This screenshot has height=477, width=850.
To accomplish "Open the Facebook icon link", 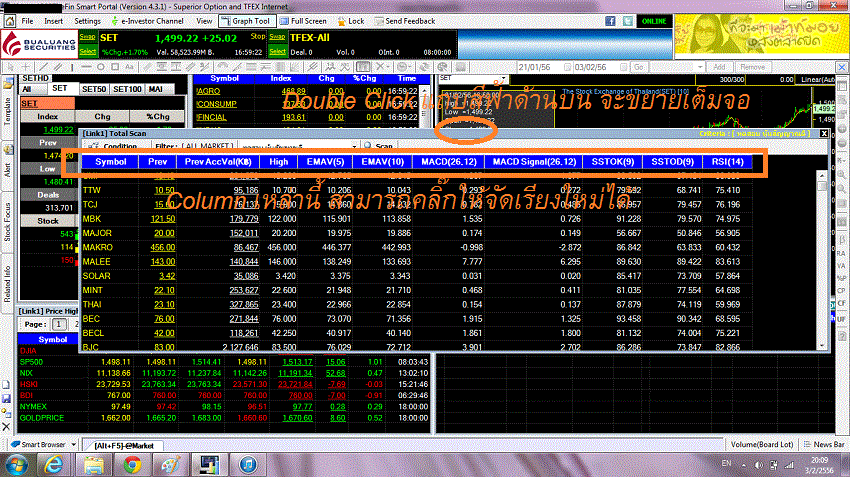I will 610,21.
